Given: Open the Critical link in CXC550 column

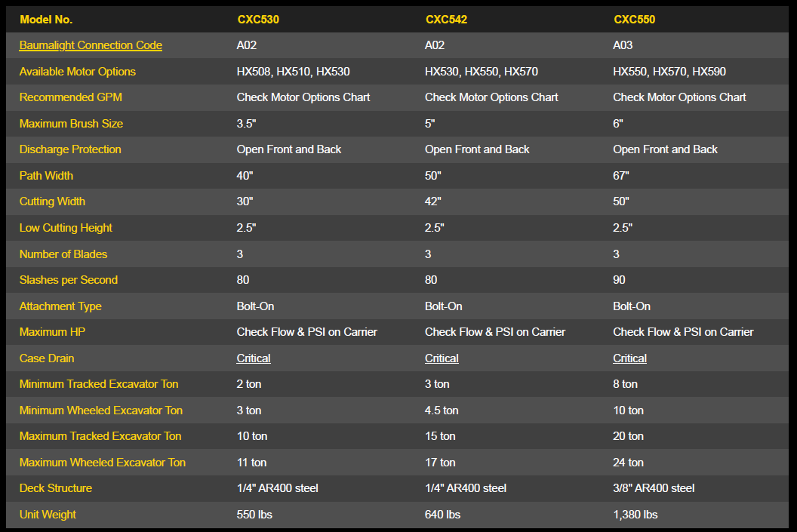Looking at the screenshot, I should click(629, 358).
